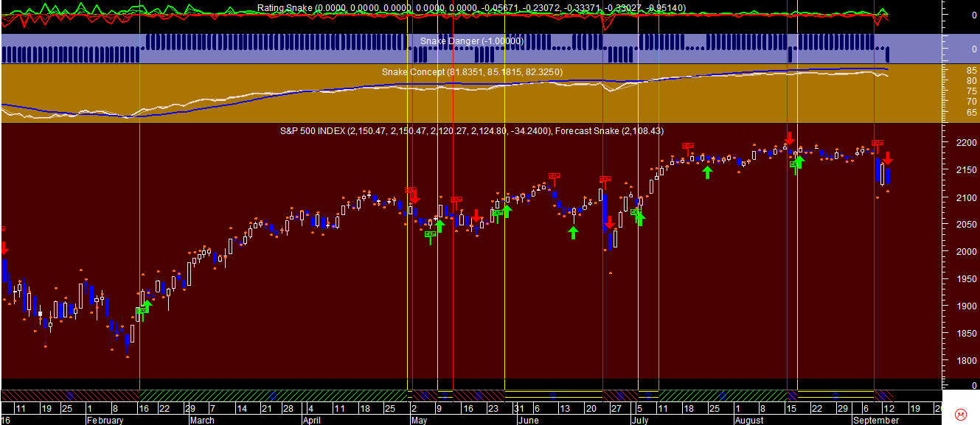Click the red sell arrow at the January left edge
The image size is (980, 425).
click(4, 247)
